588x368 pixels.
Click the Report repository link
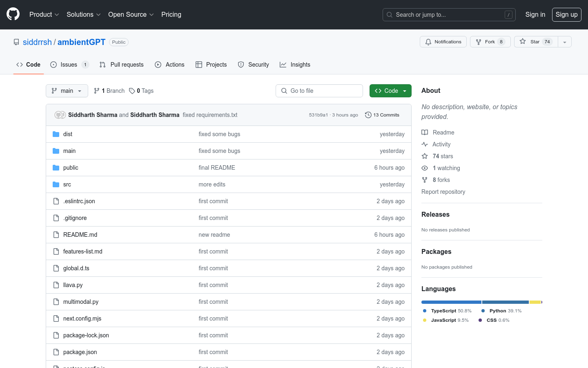pyautogui.click(x=443, y=192)
